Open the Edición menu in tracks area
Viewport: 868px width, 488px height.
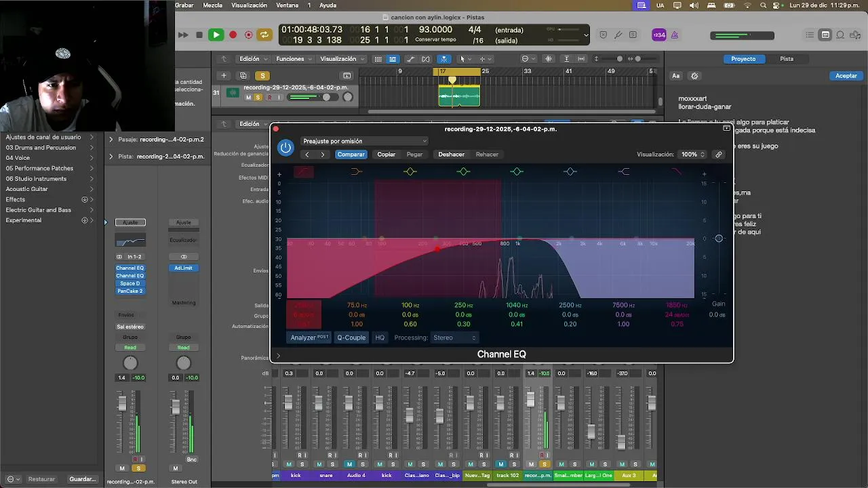pyautogui.click(x=253, y=59)
